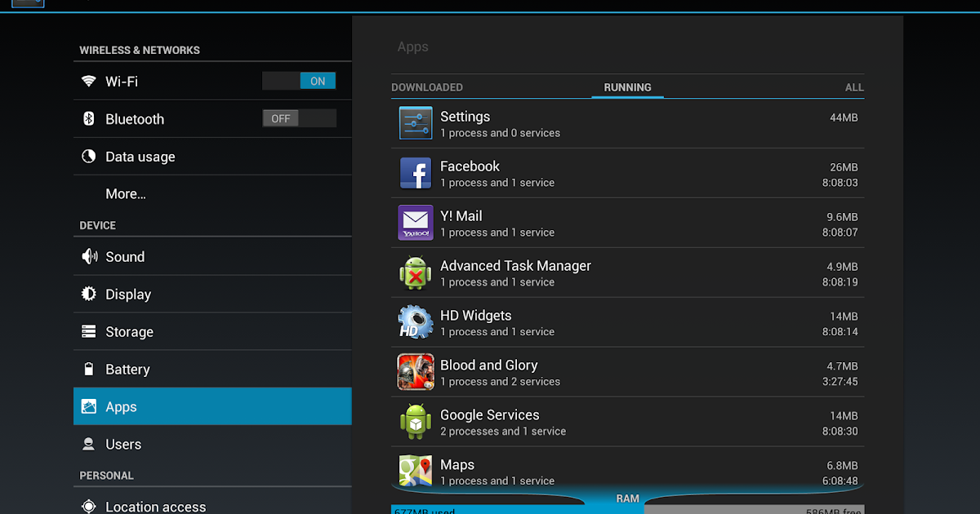Click the RAM label above memory bar

coord(627,498)
